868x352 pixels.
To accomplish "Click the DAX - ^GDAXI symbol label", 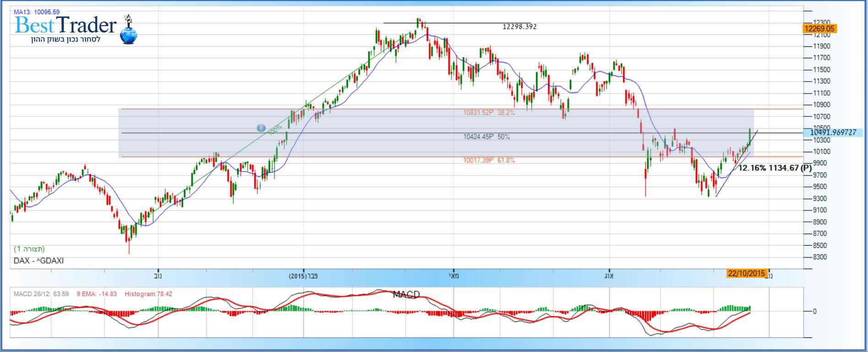I will 38,261.
